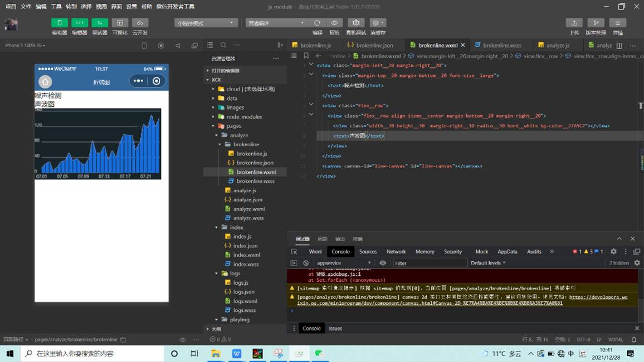Toggle the 编辑器 editor panel button
This screenshot has height=362, width=644.
tap(80, 23)
